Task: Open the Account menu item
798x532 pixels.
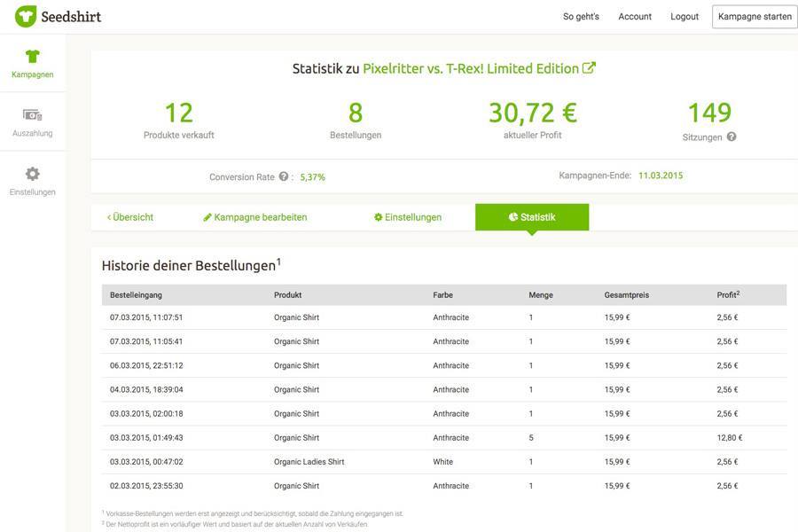Action: coord(635,16)
